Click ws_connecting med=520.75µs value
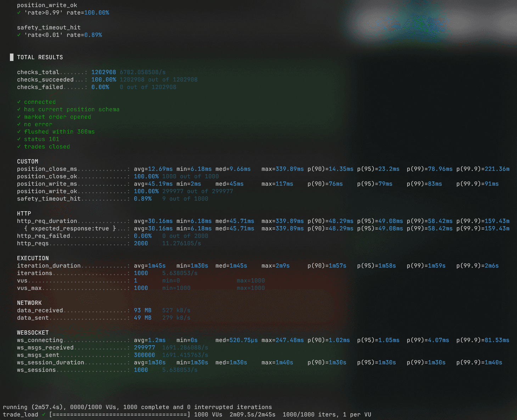This screenshot has width=517, height=420. pyautogui.click(x=237, y=340)
